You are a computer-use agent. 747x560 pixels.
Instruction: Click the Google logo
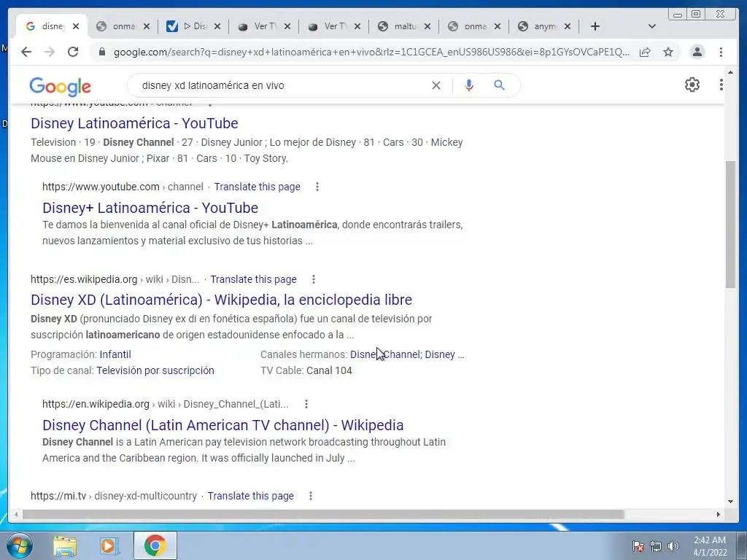(x=60, y=87)
